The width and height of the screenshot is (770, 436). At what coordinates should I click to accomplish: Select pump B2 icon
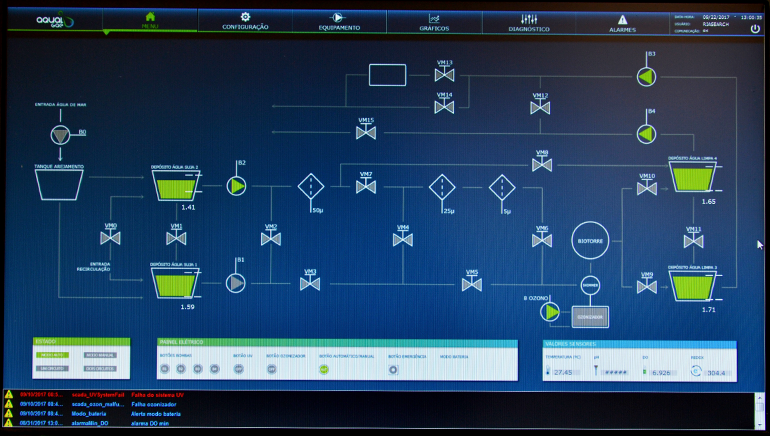[x=237, y=185]
